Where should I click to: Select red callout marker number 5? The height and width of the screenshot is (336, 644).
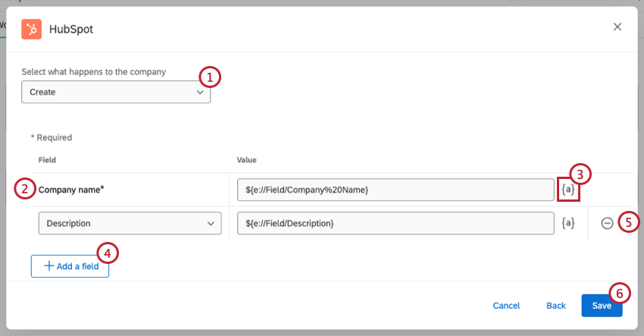pos(628,223)
